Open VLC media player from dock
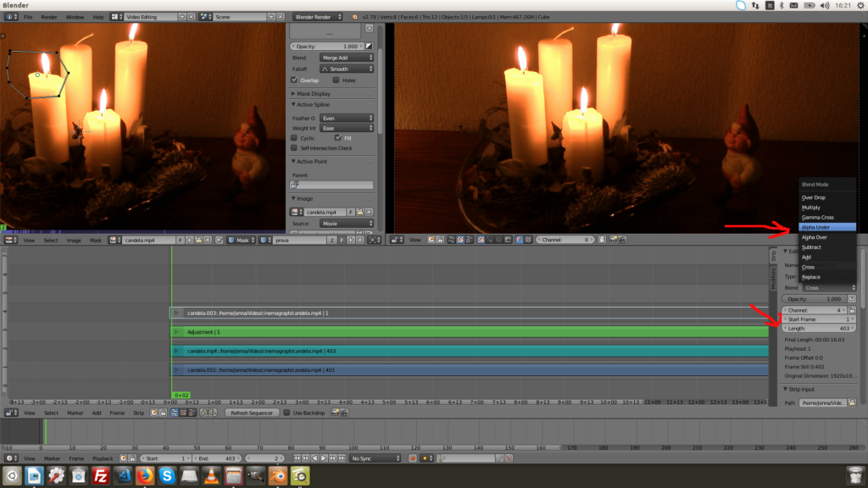 (211, 476)
